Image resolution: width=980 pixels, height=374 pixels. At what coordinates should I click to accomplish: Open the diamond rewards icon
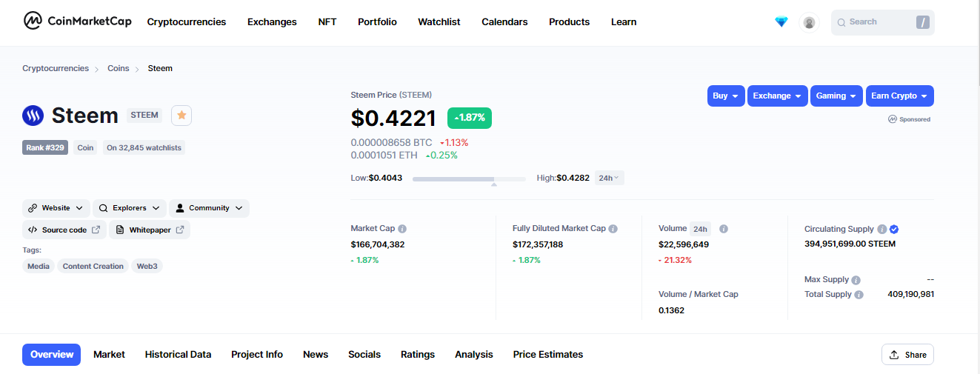[x=781, y=22]
